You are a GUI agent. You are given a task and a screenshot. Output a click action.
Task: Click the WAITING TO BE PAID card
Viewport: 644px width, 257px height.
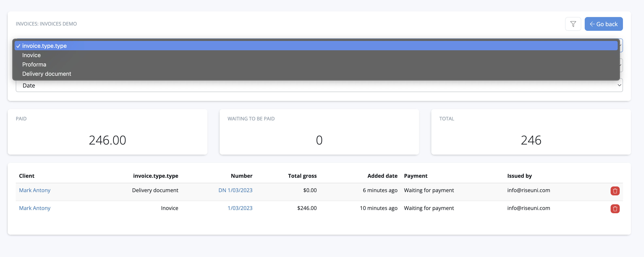pos(319,132)
